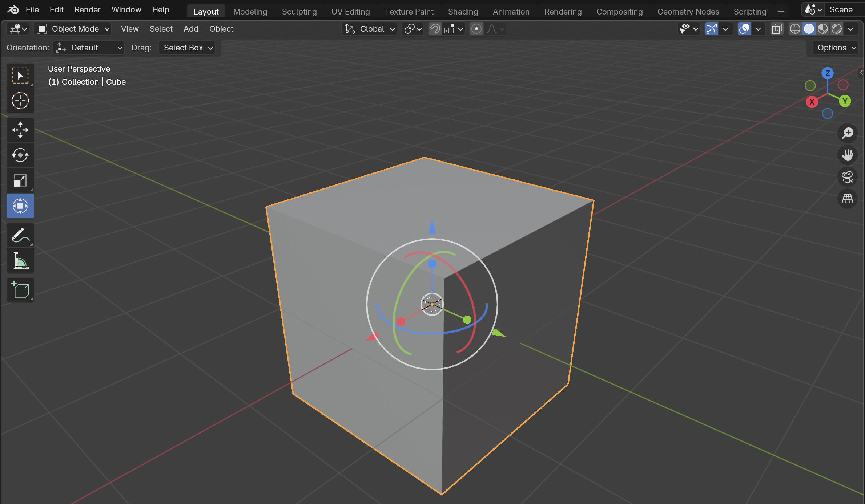Pick the Measure tool
The height and width of the screenshot is (504, 865).
pos(20,261)
